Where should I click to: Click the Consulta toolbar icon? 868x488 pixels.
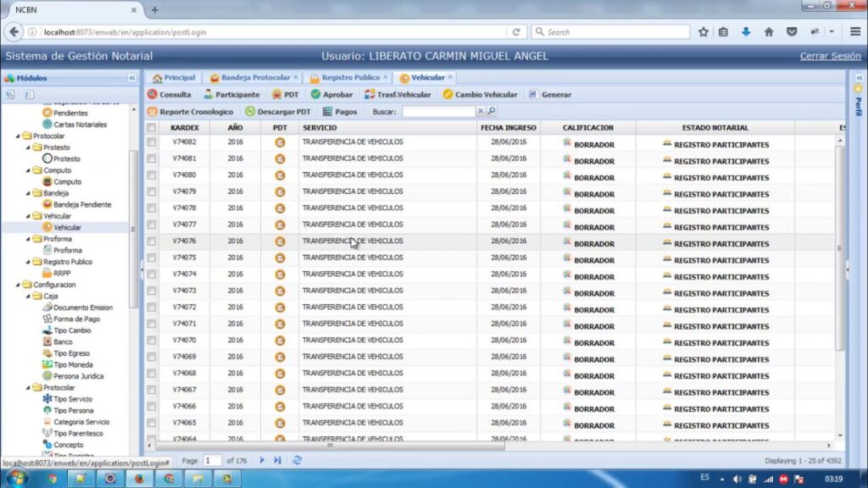153,95
